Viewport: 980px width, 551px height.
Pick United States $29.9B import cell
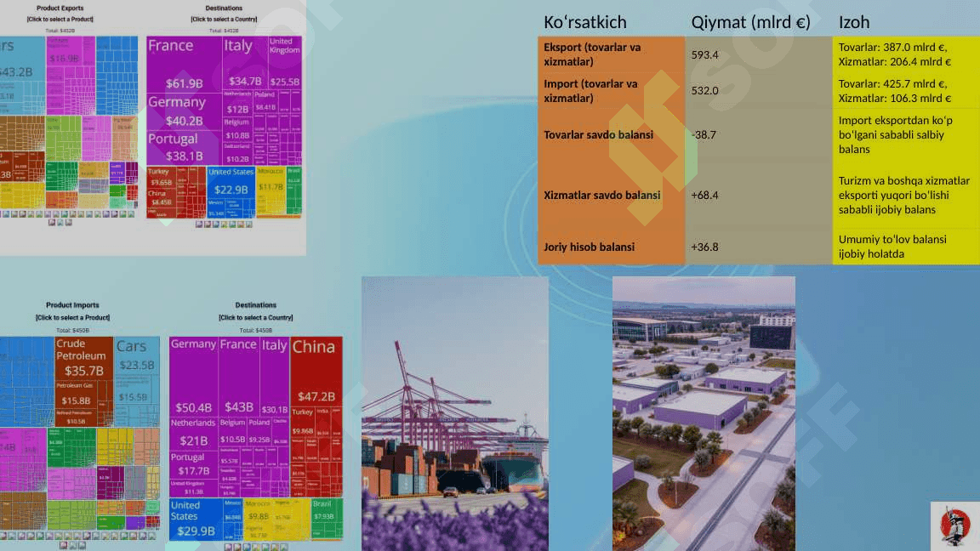click(197, 519)
